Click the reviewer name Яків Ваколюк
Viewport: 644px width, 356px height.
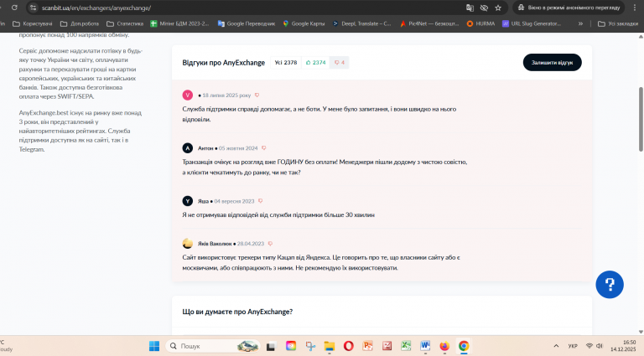[215, 244]
